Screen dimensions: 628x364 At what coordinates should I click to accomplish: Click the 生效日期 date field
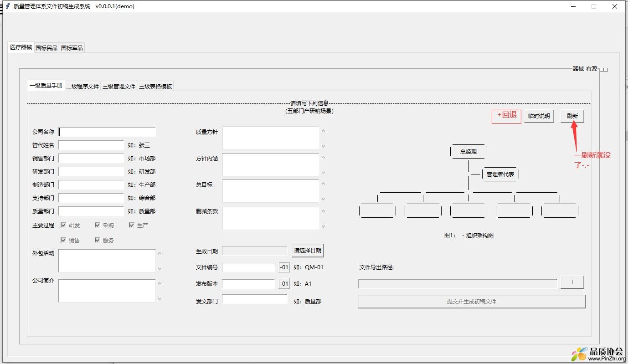[255, 251]
